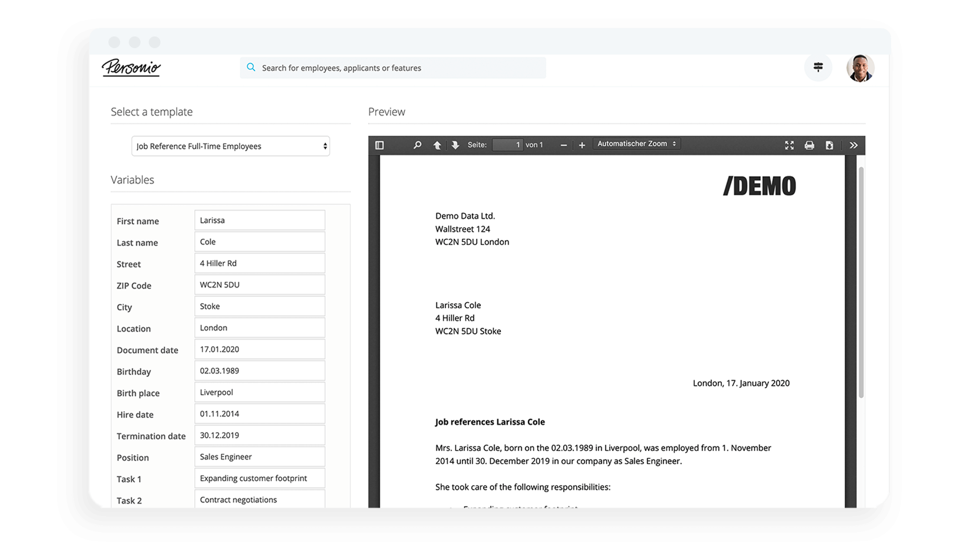
Task: Click the print icon in PDF toolbar
Action: pyautogui.click(x=810, y=145)
